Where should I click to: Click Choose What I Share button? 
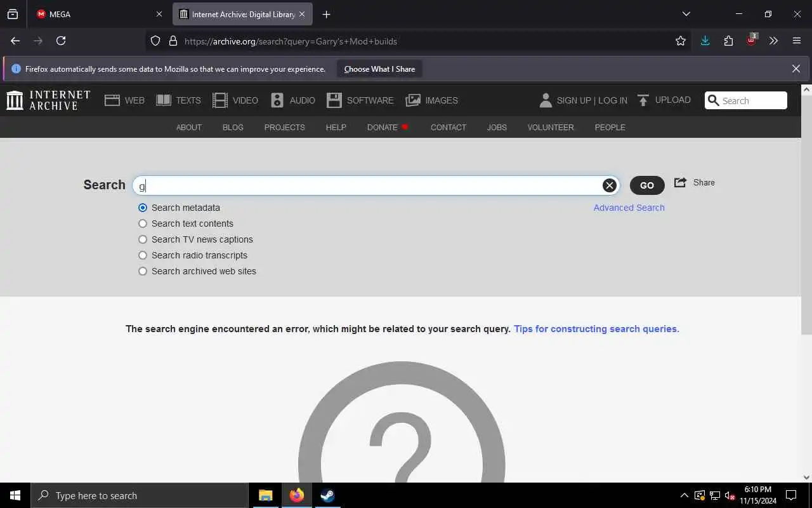[379, 69]
